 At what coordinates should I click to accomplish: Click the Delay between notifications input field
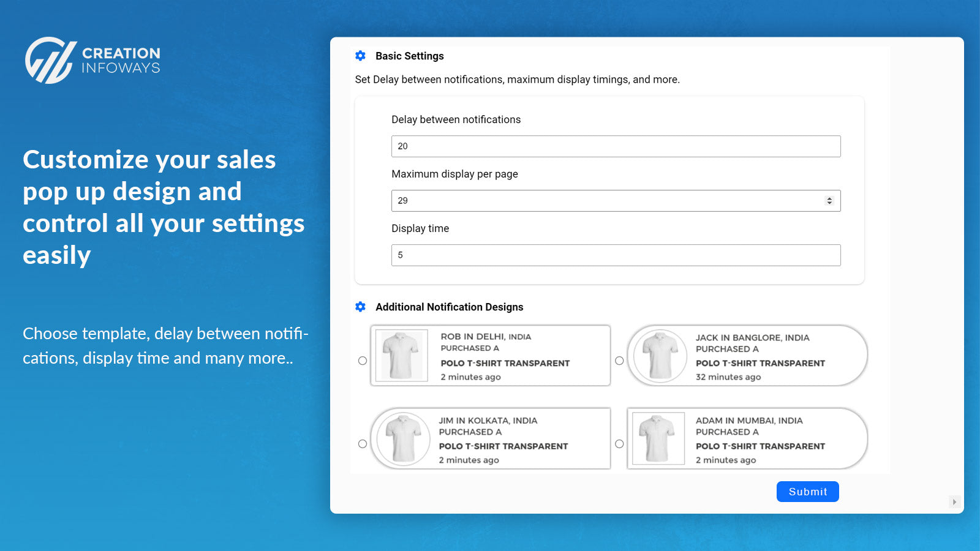616,146
